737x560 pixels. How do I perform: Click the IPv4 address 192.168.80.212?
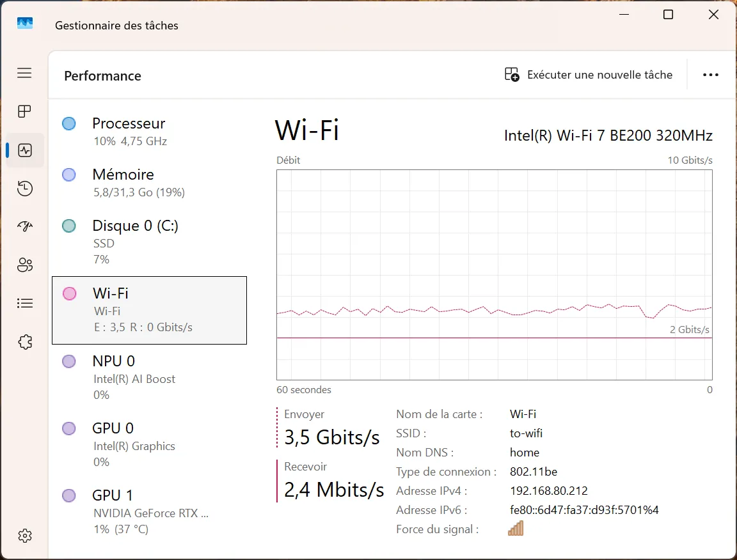click(548, 491)
